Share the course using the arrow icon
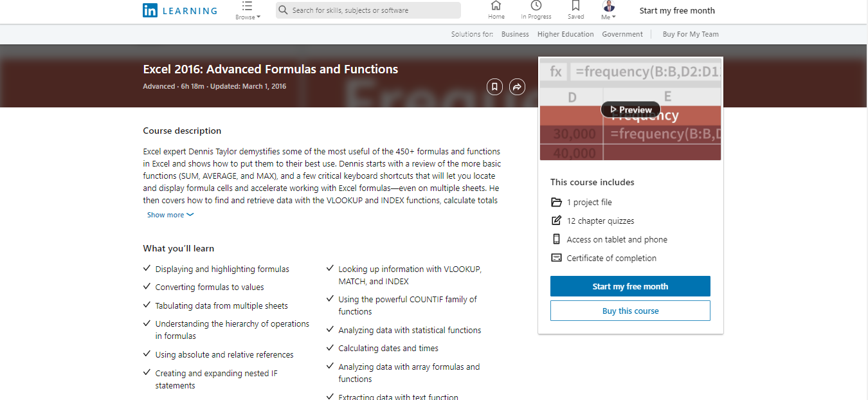The image size is (868, 400). (517, 86)
